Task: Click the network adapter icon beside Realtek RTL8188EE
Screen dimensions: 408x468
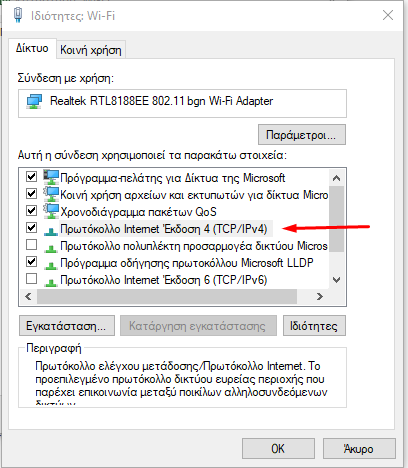Action: click(x=34, y=101)
